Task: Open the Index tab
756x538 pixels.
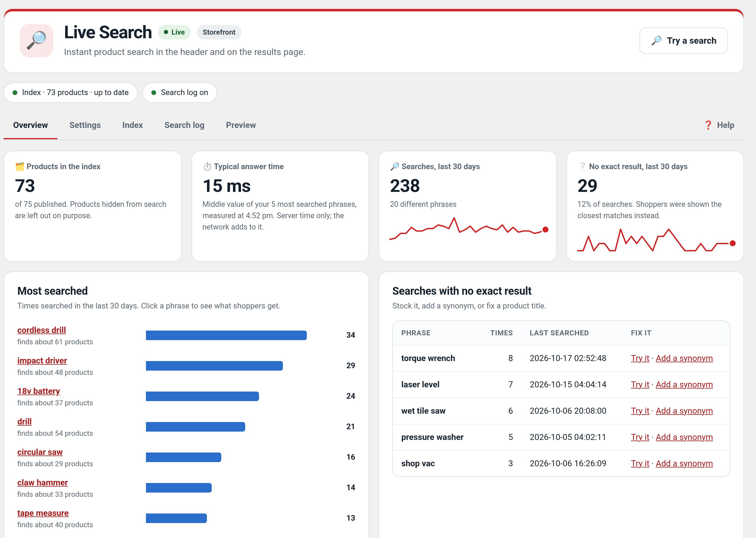Action: click(x=132, y=125)
